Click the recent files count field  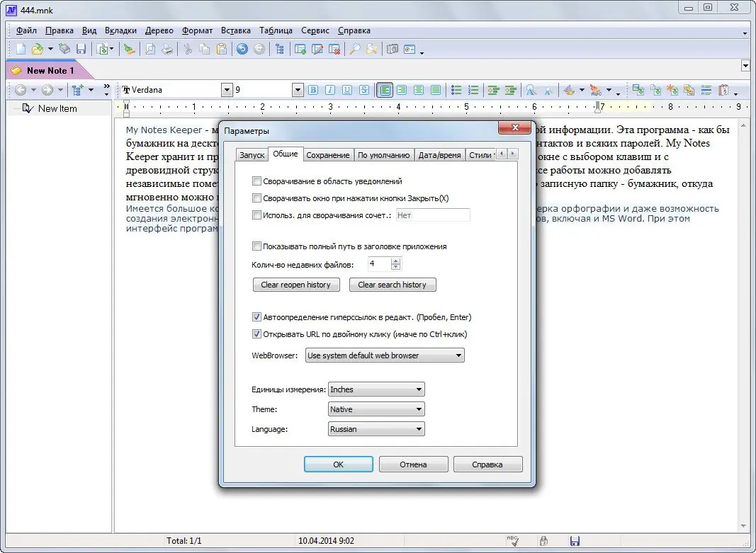pyautogui.click(x=380, y=264)
